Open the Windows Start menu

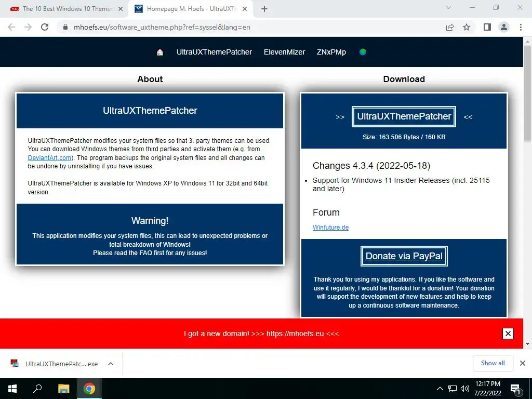[12, 389]
